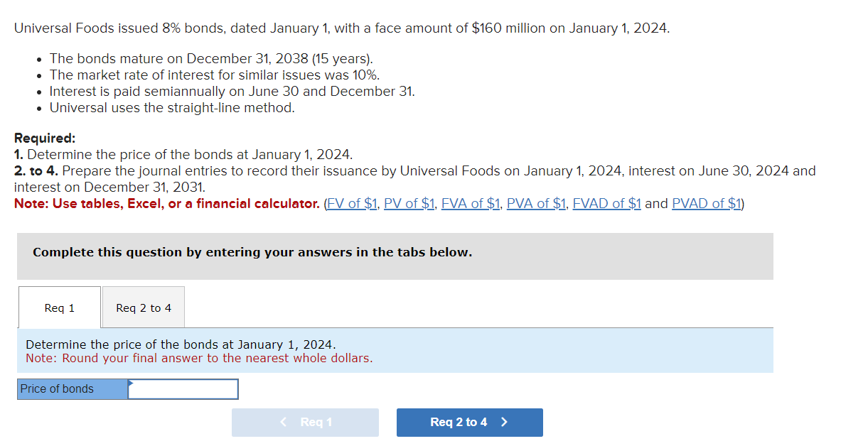This screenshot has width=868, height=446.
Task: Open the FVAD of $1 table link
Action: pos(606,203)
